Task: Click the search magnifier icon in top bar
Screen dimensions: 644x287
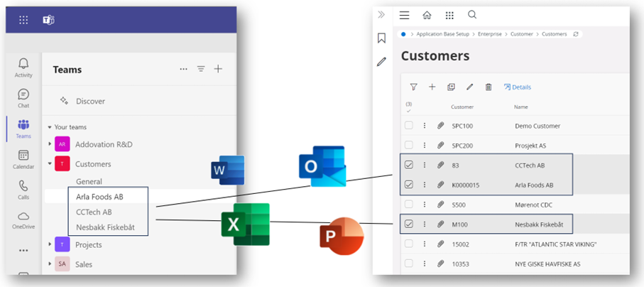Action: pos(472,15)
